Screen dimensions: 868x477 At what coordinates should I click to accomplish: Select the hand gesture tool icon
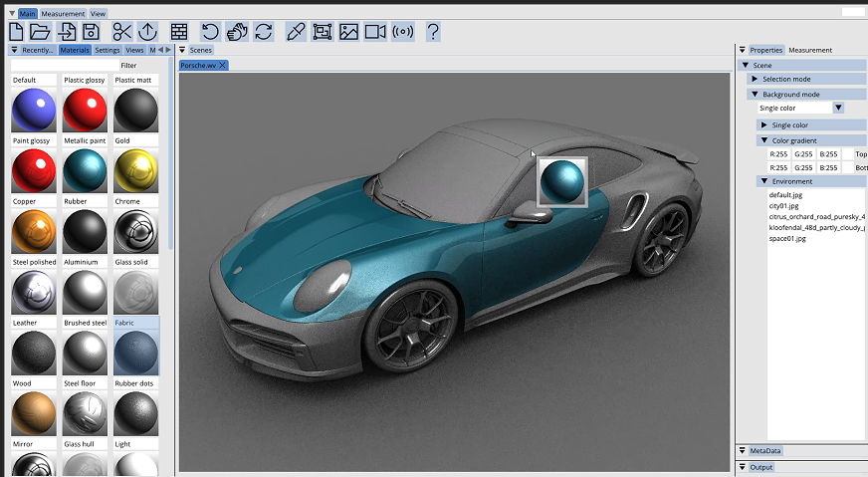tap(237, 32)
